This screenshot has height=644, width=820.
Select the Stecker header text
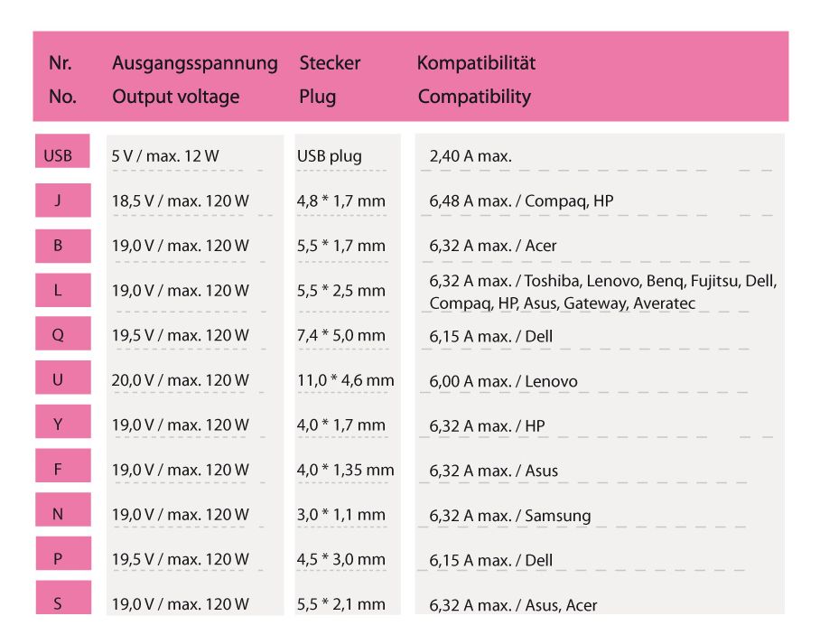(x=330, y=63)
